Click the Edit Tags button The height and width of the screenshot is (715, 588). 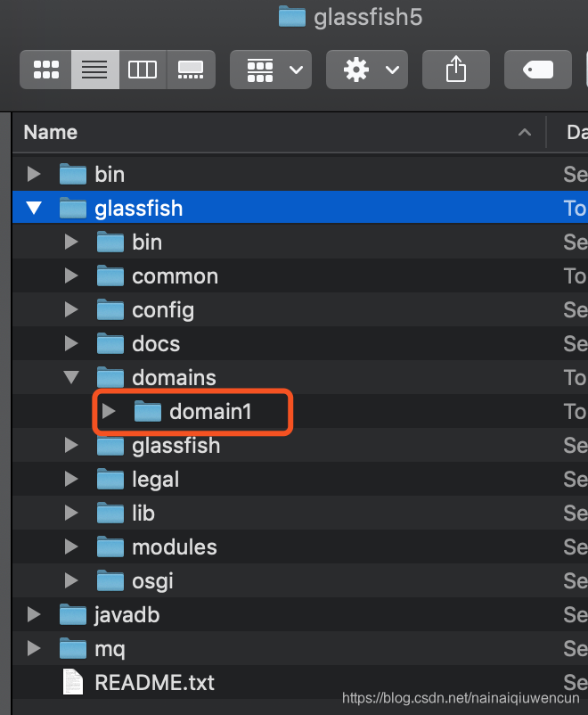538,70
